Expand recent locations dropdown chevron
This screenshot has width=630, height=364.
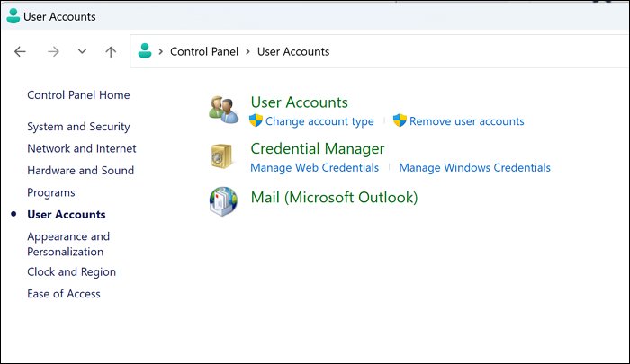coord(82,52)
